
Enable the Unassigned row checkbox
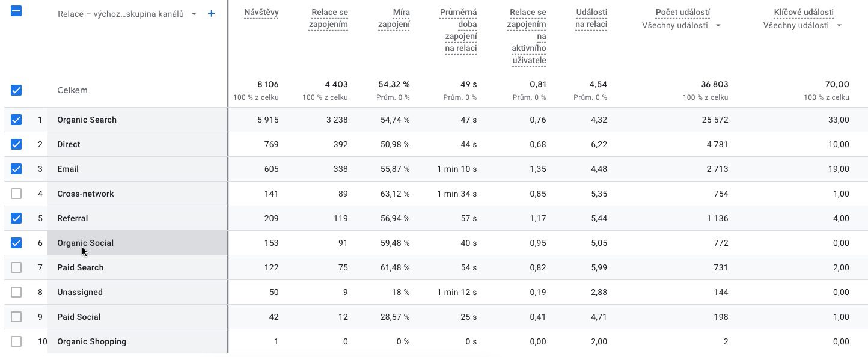[16, 292]
